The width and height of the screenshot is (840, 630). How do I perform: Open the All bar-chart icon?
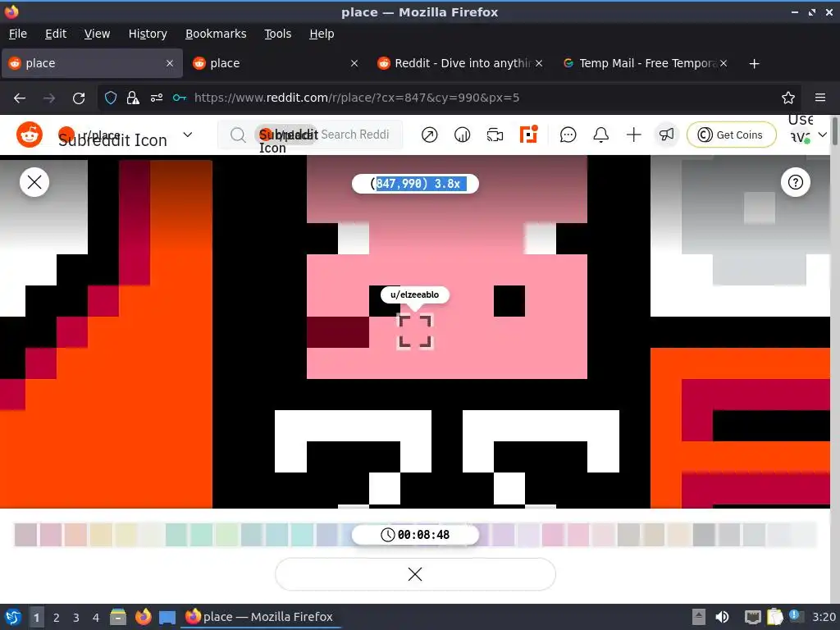tap(462, 135)
